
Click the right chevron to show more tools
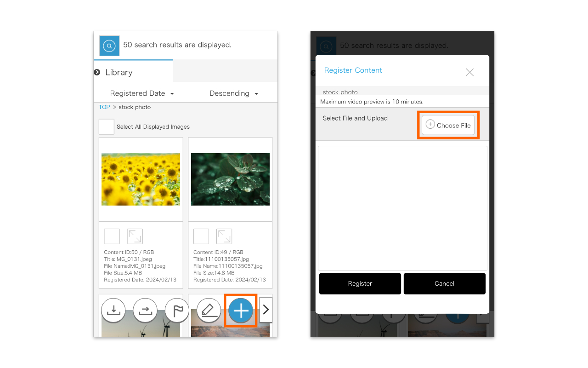pyautogui.click(x=266, y=310)
